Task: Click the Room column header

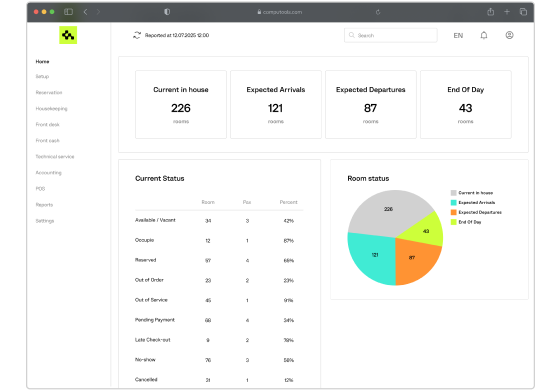Action: click(208, 202)
